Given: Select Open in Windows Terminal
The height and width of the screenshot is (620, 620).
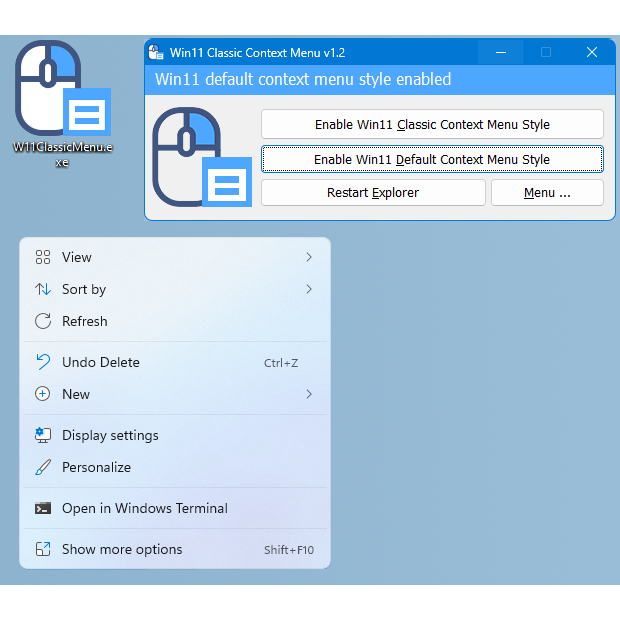Looking at the screenshot, I should tap(175, 508).
